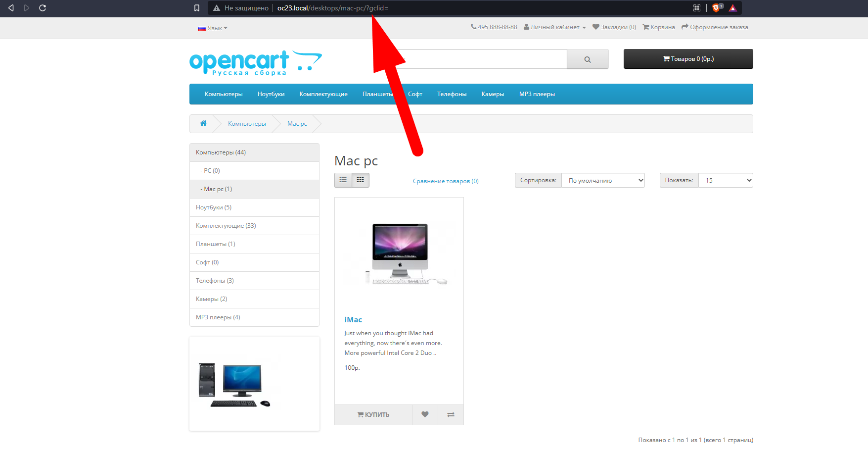
Task: Compare iMac with arrows icon
Action: pos(451,415)
